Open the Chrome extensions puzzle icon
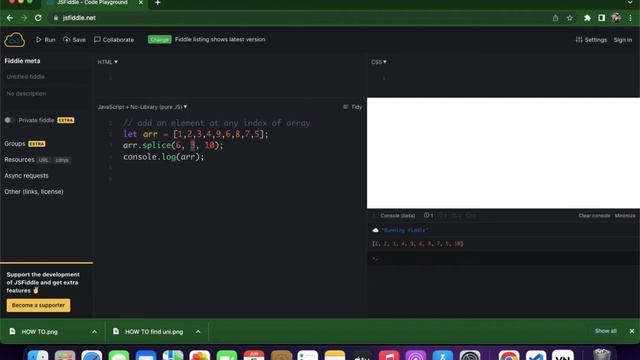Image resolution: width=640 pixels, height=360 pixels. click(x=587, y=18)
